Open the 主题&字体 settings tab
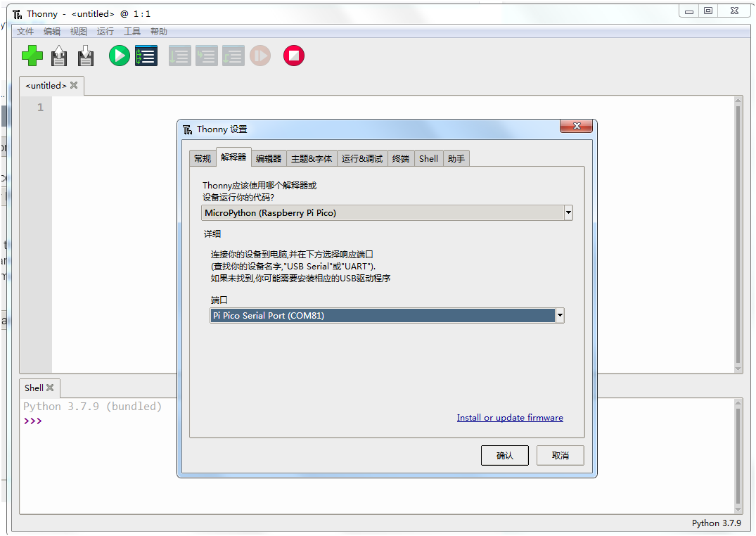756x536 pixels. [x=312, y=159]
